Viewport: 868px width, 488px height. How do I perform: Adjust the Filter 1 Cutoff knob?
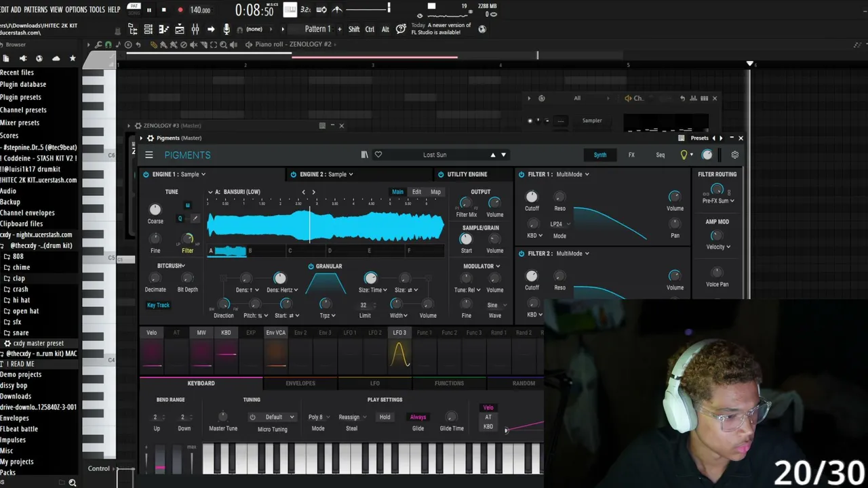pyautogui.click(x=532, y=197)
